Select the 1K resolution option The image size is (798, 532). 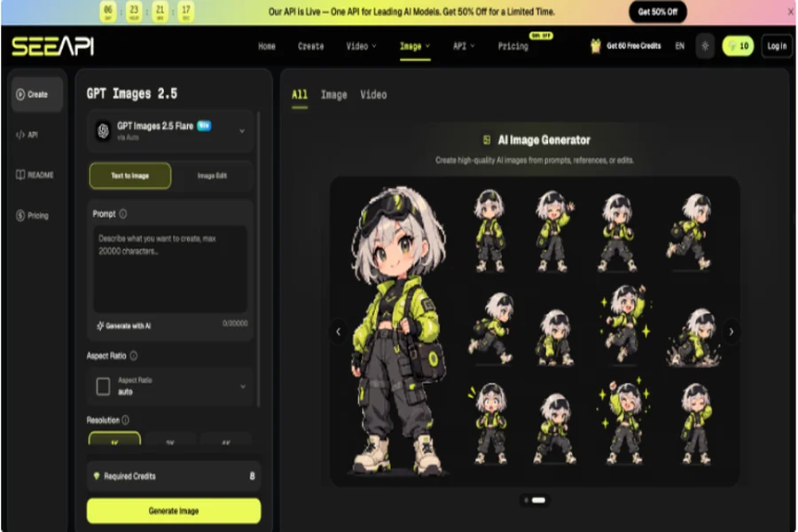pos(114,439)
